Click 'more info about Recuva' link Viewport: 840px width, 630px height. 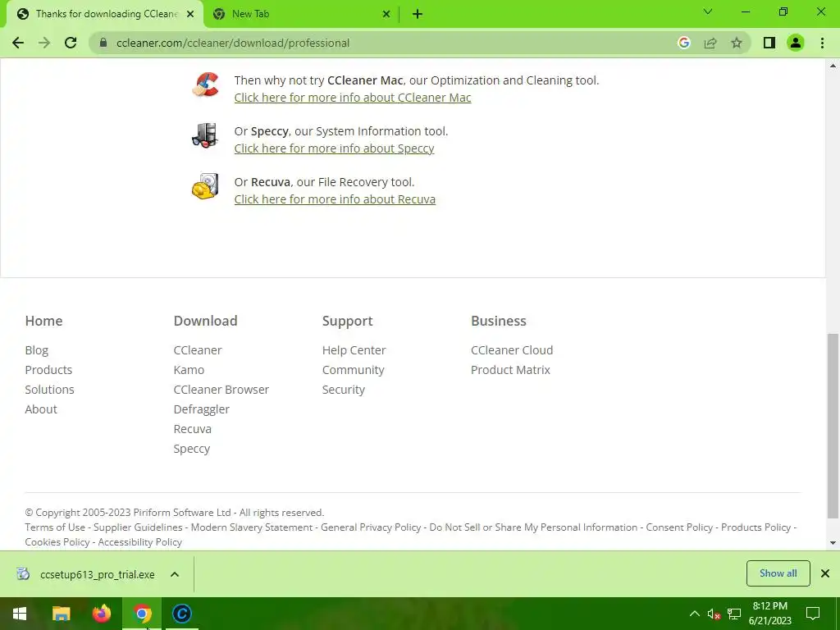click(x=335, y=199)
